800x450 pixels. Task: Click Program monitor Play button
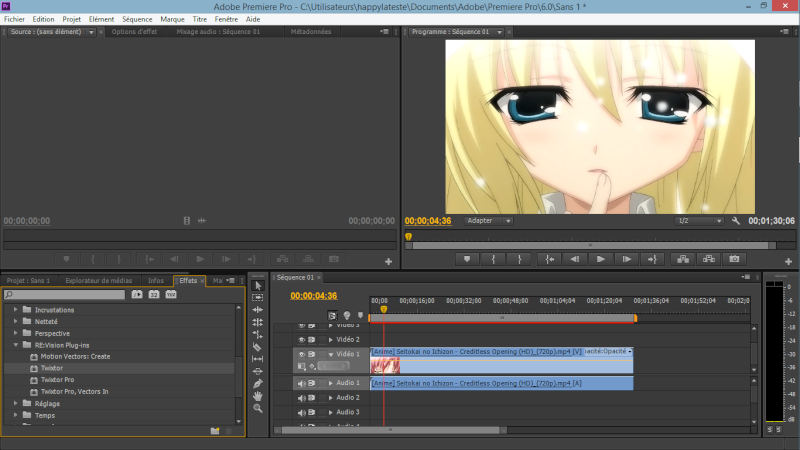click(x=601, y=259)
